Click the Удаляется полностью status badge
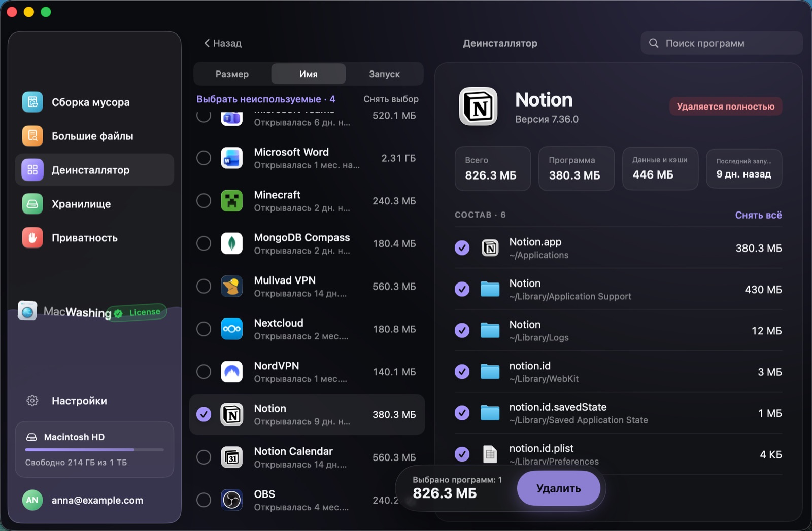The height and width of the screenshot is (531, 812). click(726, 107)
